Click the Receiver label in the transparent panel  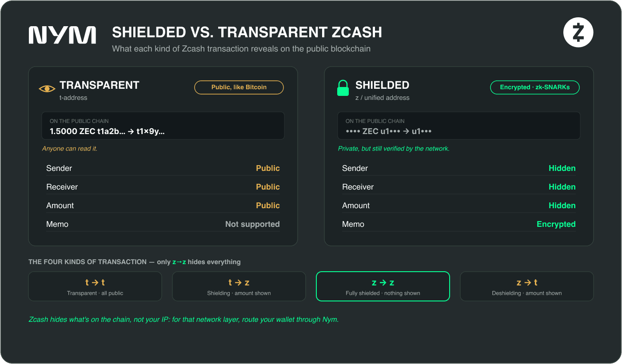click(62, 187)
